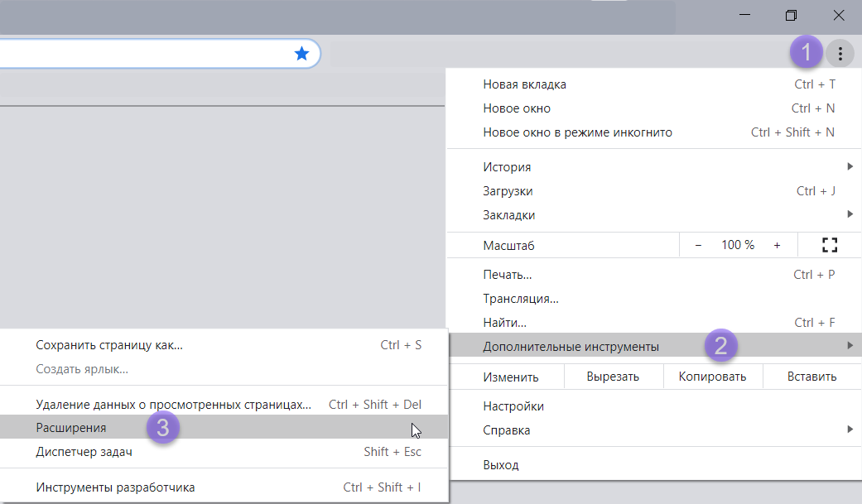Decrease zoom with the minus button

tap(698, 245)
